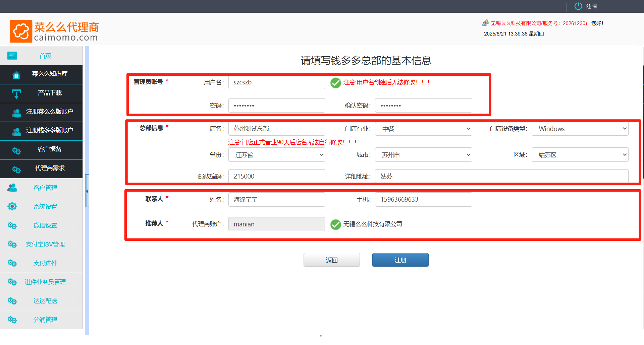The width and height of the screenshot is (644, 345).
Task: Click the 微信设置 gear icon
Action: pos(12,225)
